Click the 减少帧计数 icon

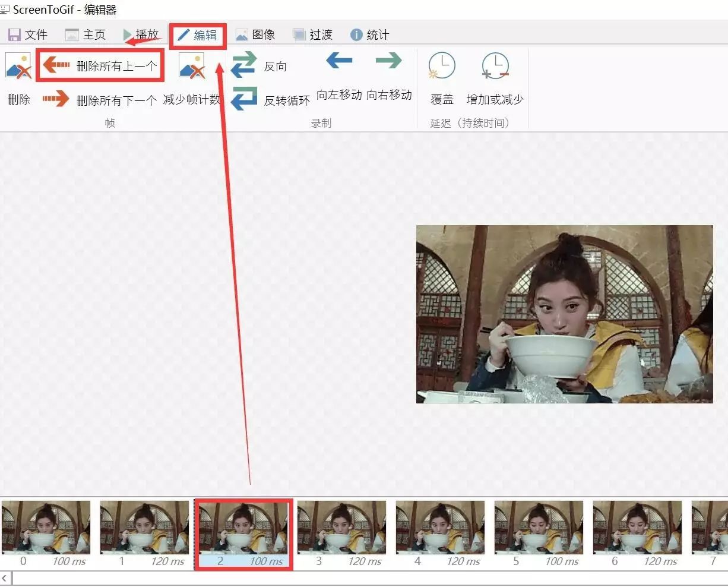[x=192, y=66]
